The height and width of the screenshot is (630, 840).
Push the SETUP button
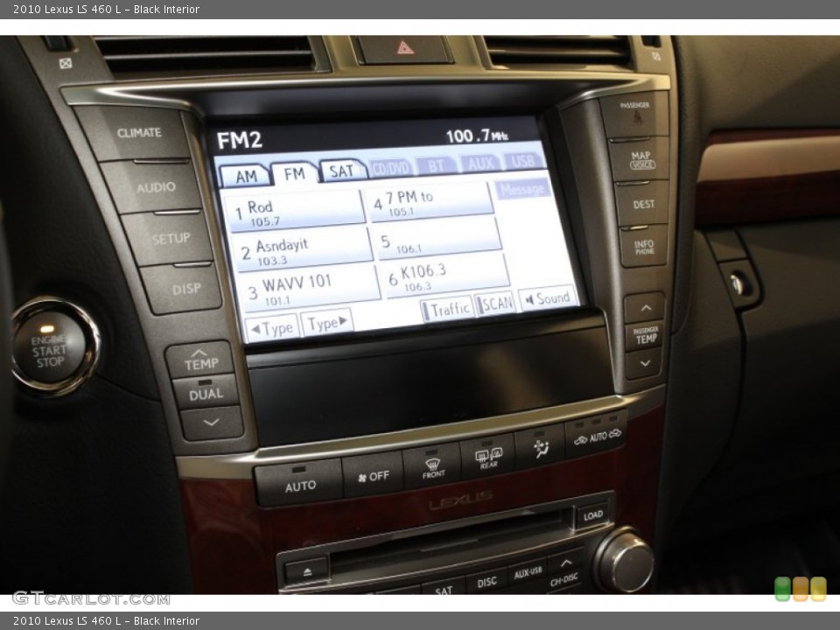pyautogui.click(x=169, y=239)
